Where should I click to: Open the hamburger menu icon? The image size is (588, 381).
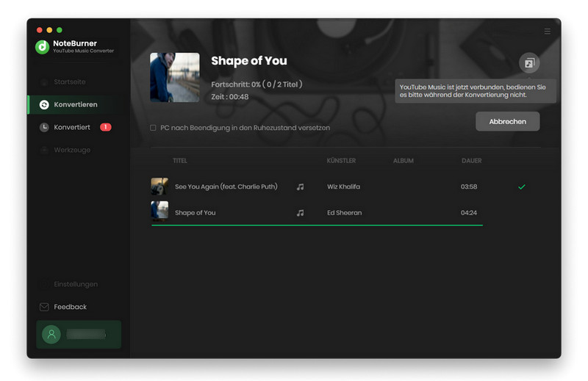tap(548, 32)
